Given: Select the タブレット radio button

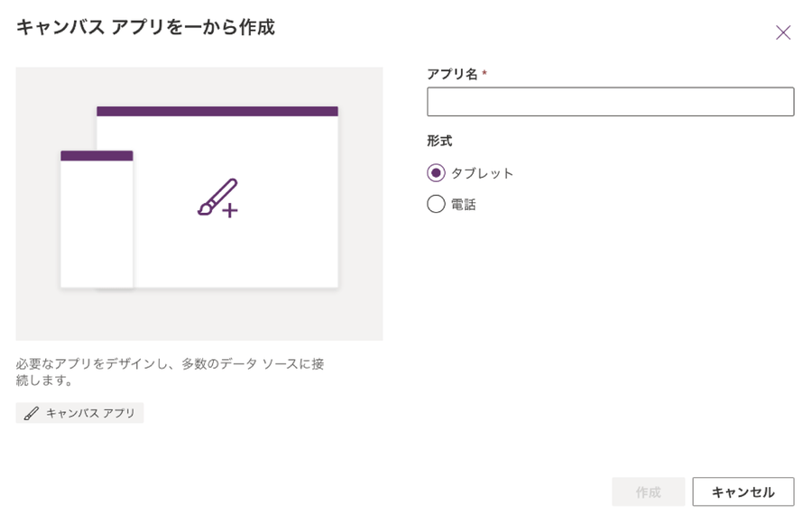Looking at the screenshot, I should click(437, 173).
